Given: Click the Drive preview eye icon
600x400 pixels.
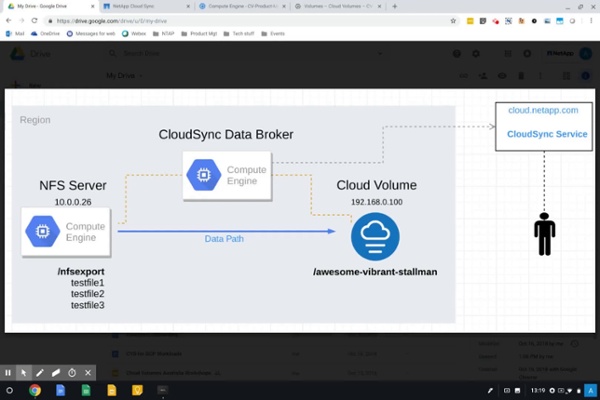Looking at the screenshot, I should pyautogui.click(x=502, y=76).
